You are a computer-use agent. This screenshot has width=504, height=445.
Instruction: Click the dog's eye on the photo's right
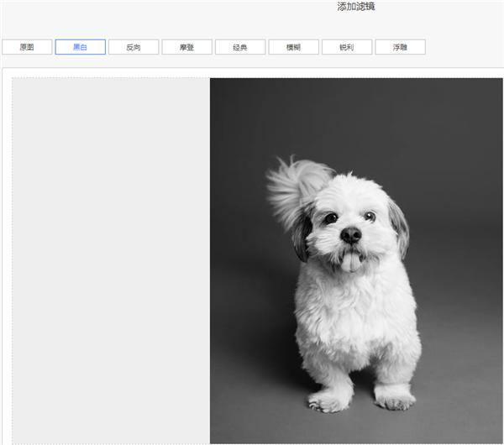(x=369, y=216)
